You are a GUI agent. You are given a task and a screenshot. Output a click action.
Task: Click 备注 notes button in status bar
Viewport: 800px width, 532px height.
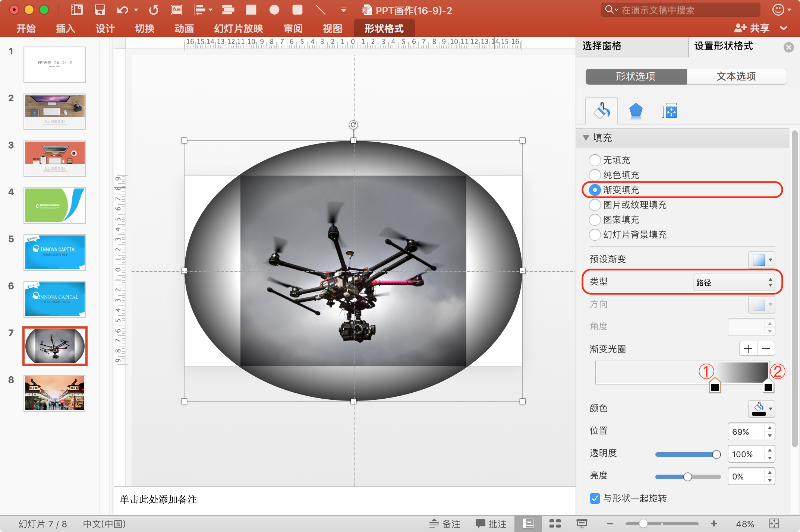coord(445,523)
